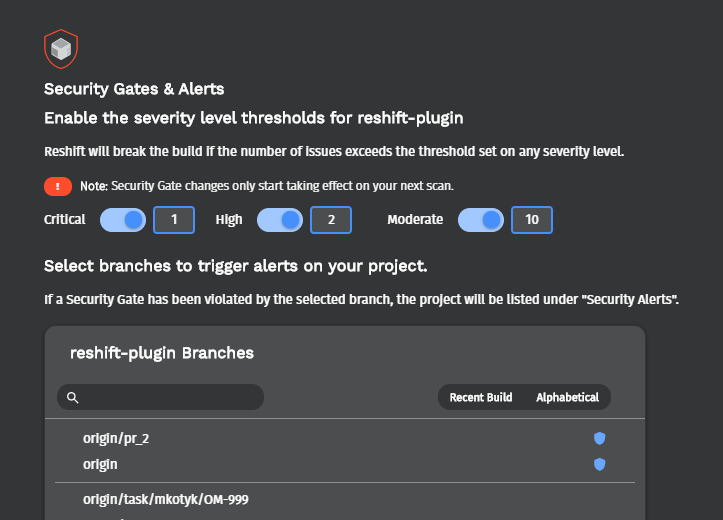Toggle the Critical severity switch
This screenshot has width=723, height=520.
coord(123,220)
